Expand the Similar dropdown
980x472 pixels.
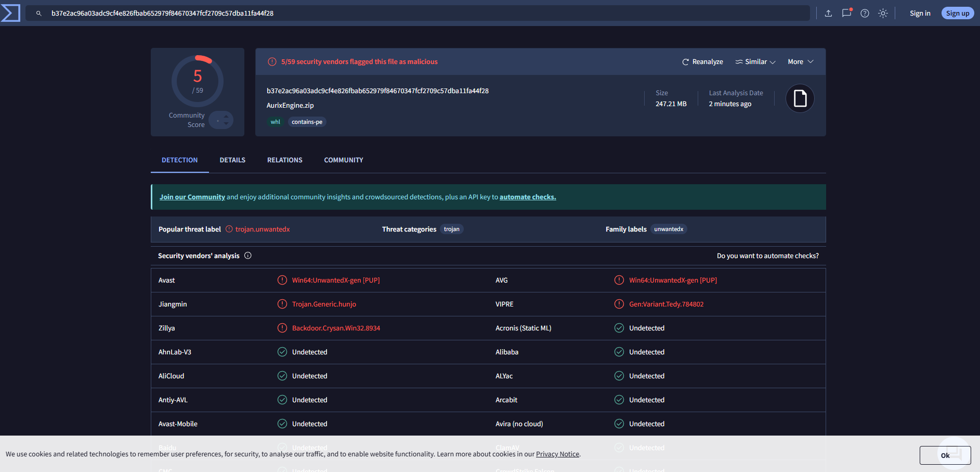coord(755,61)
